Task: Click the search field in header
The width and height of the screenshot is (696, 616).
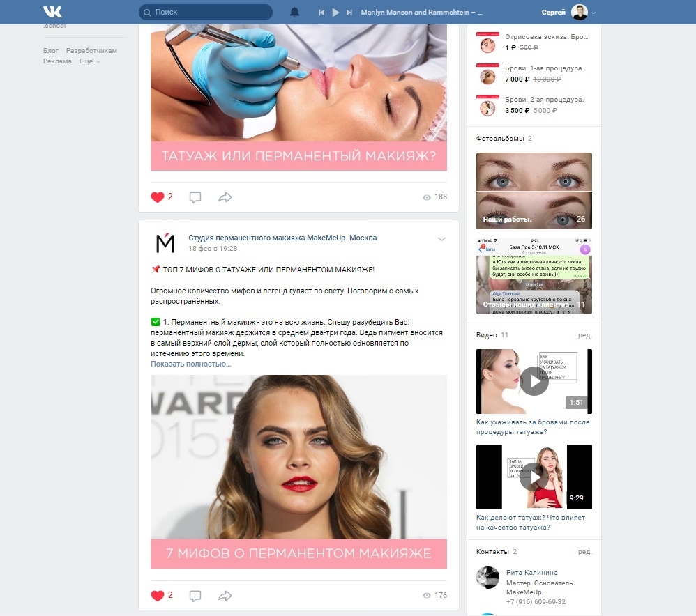Action: (x=206, y=12)
